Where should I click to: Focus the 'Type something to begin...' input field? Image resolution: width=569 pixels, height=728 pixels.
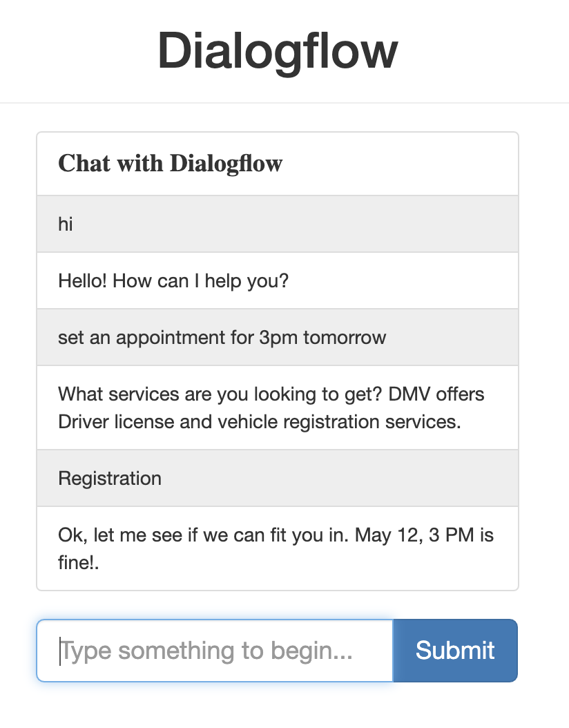click(x=214, y=650)
